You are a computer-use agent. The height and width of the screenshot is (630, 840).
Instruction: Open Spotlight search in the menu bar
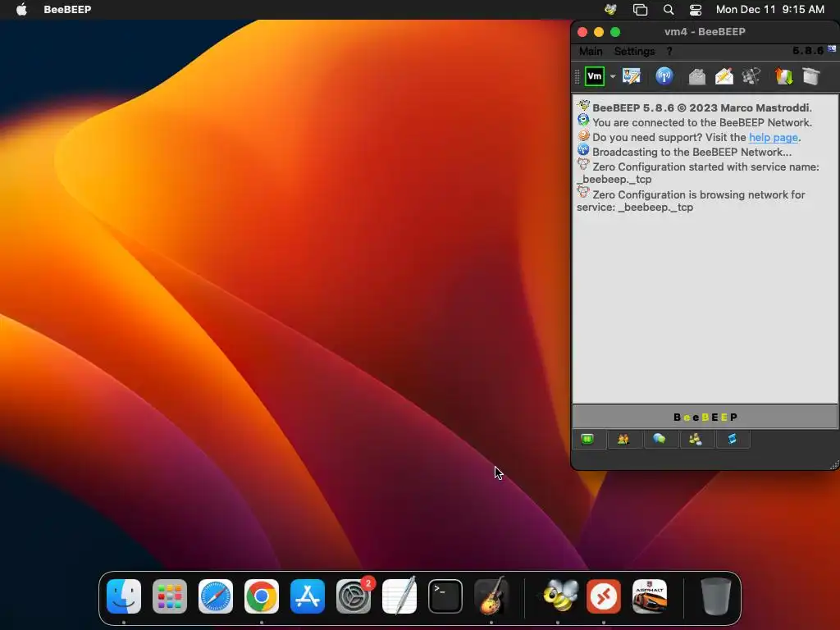(x=668, y=9)
